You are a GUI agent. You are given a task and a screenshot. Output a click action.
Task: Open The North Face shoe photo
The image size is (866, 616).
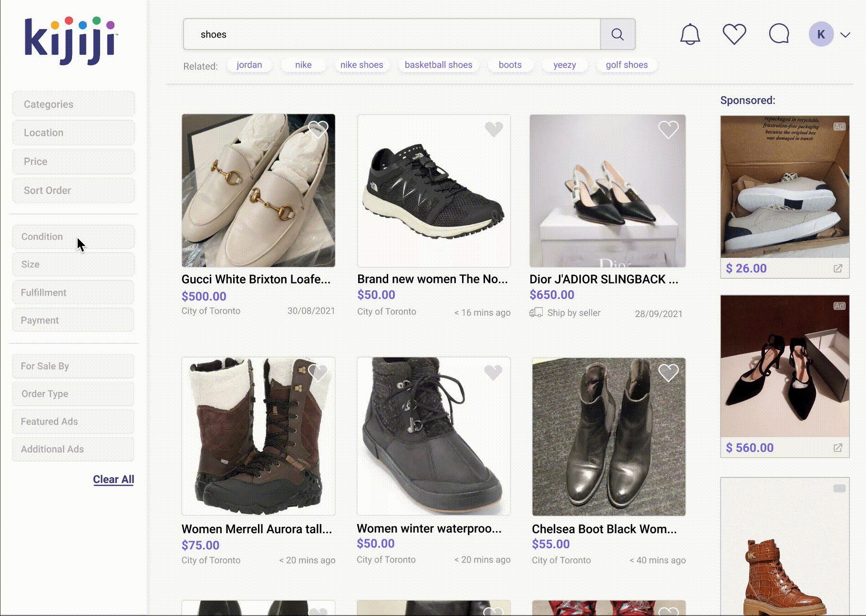click(434, 190)
